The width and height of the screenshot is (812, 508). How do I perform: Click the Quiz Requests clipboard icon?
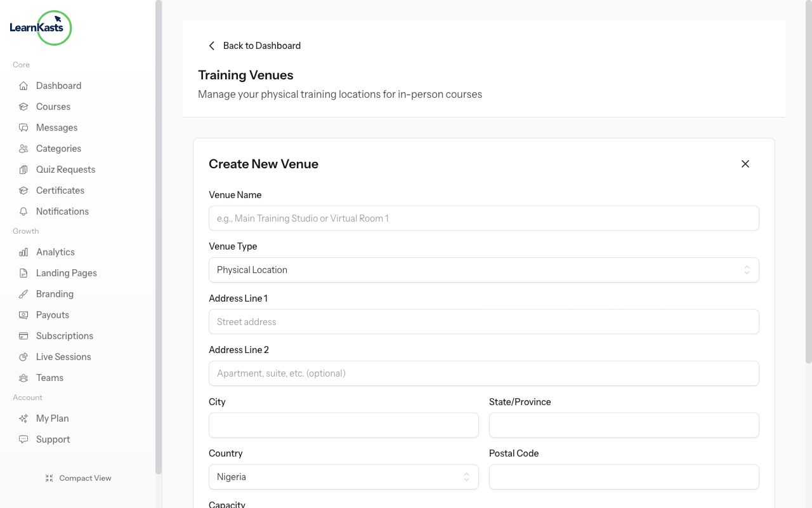23,169
